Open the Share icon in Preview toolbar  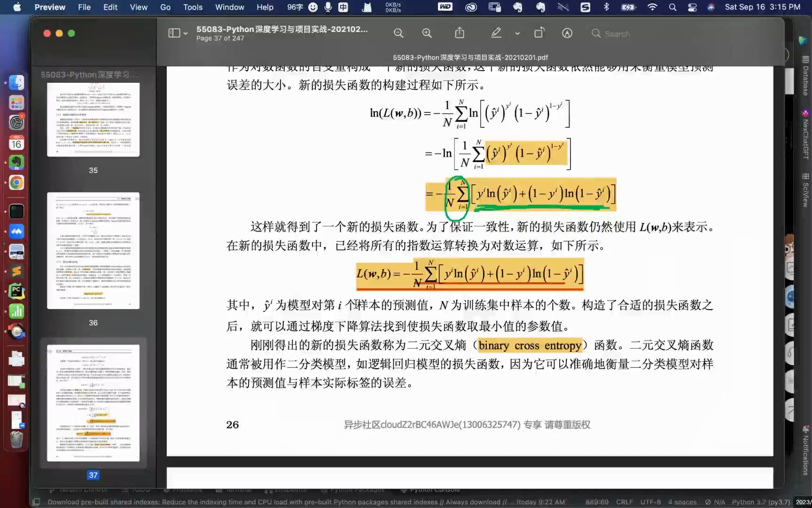(x=459, y=33)
